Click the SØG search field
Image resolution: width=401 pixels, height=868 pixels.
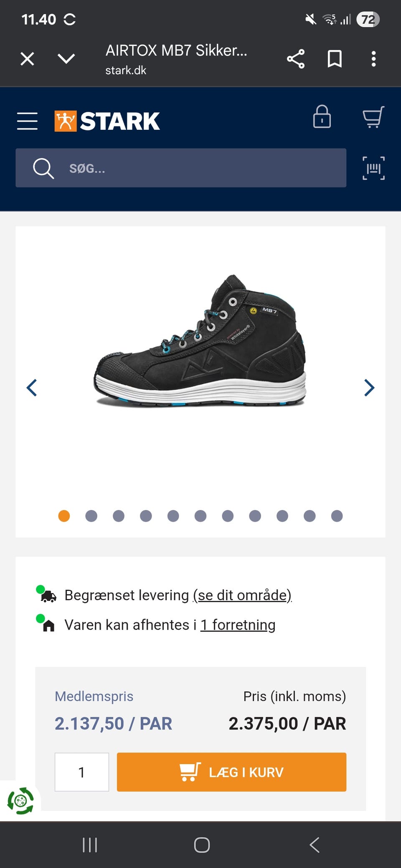tap(181, 168)
